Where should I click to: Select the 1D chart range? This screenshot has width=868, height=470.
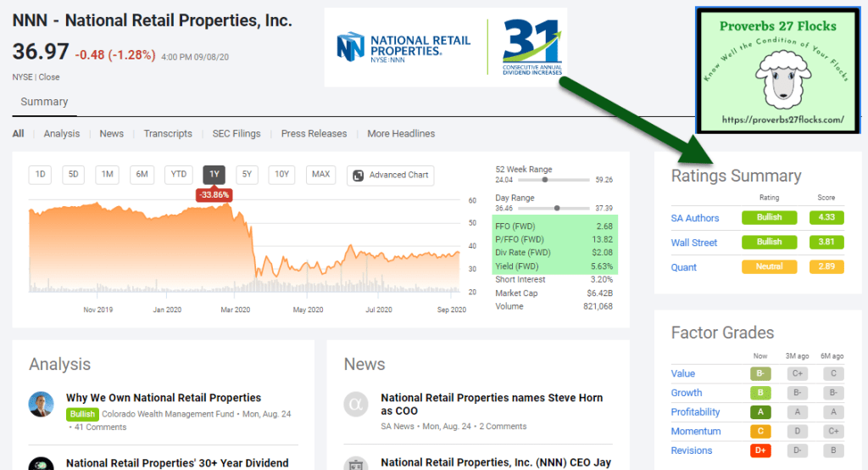tap(39, 175)
